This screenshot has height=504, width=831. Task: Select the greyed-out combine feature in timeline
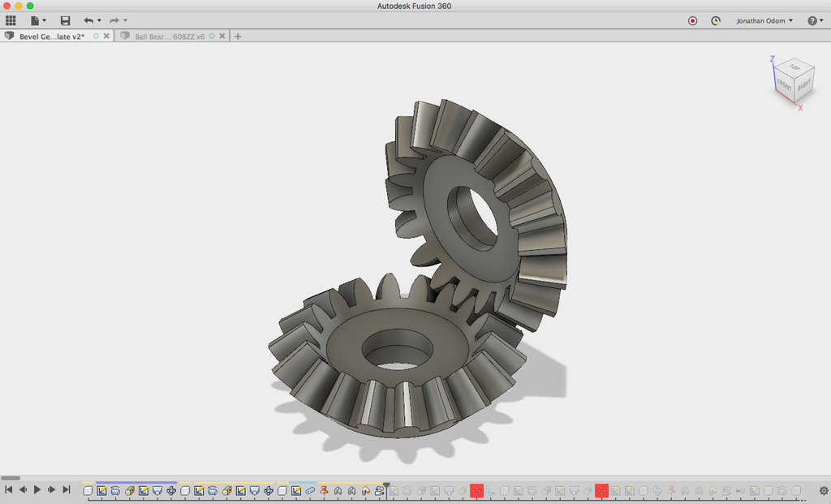pos(657,491)
